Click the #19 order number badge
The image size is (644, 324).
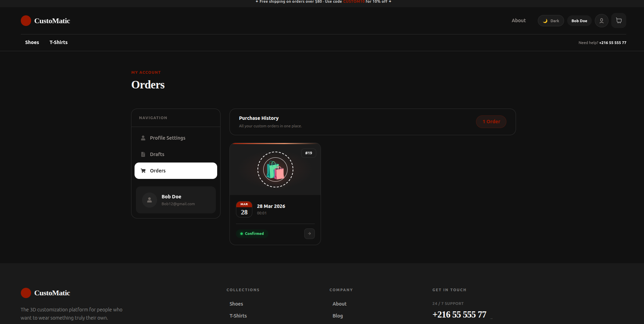pos(309,153)
